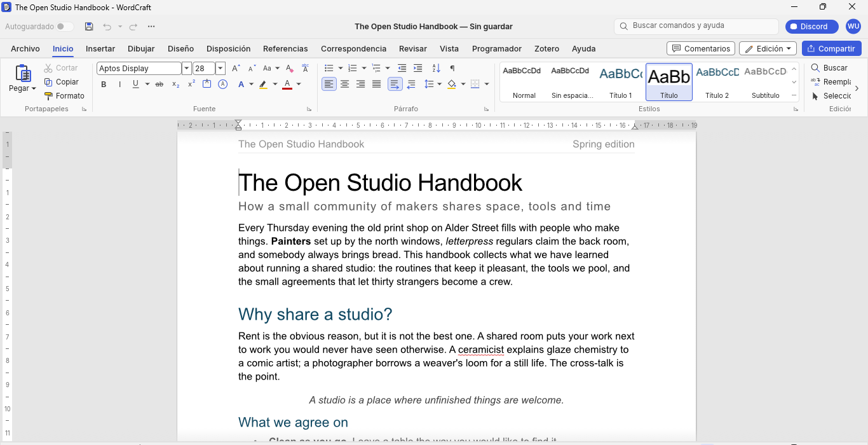Click the enclosed character circle icon
868x445 pixels.
[x=223, y=85]
